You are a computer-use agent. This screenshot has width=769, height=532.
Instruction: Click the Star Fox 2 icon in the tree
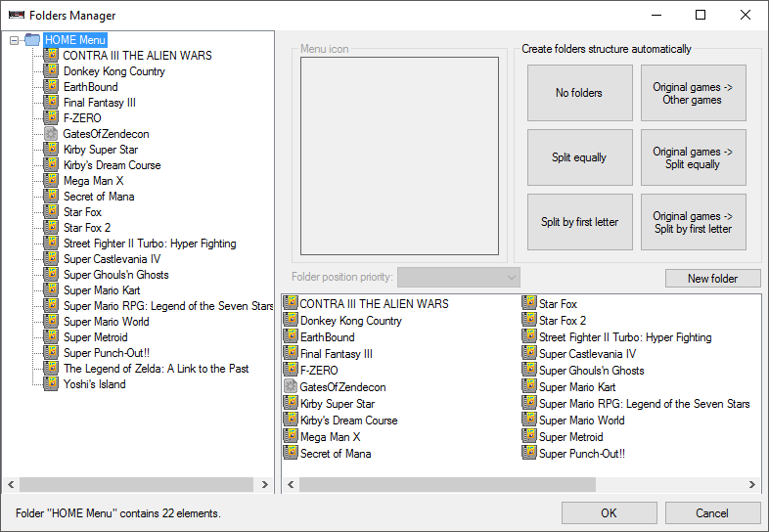51,228
